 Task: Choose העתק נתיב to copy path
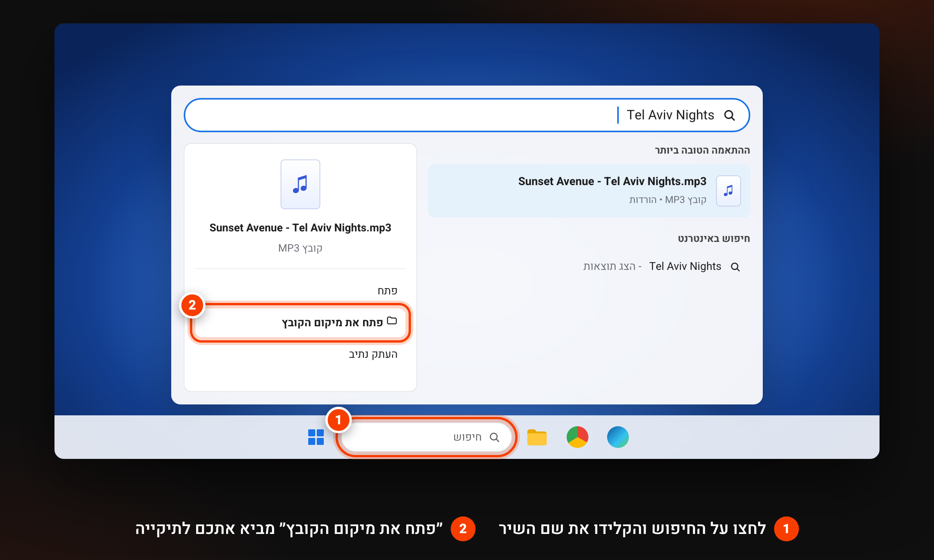pyautogui.click(x=300, y=354)
